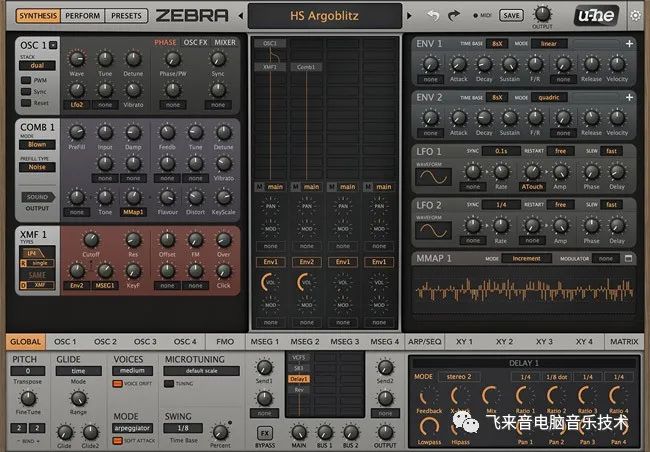Select the Delay1 module in FX grid
650x452 pixels.
click(298, 379)
